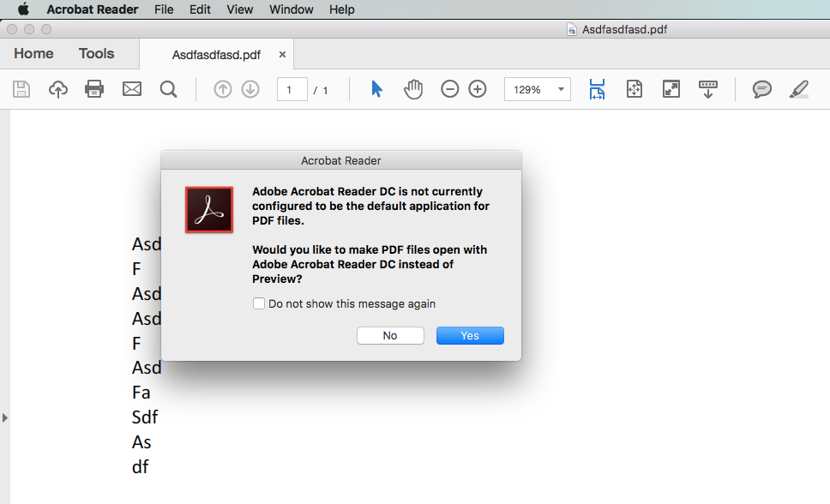Go to previous page with the up arrow
830x504 pixels.
pyautogui.click(x=223, y=89)
